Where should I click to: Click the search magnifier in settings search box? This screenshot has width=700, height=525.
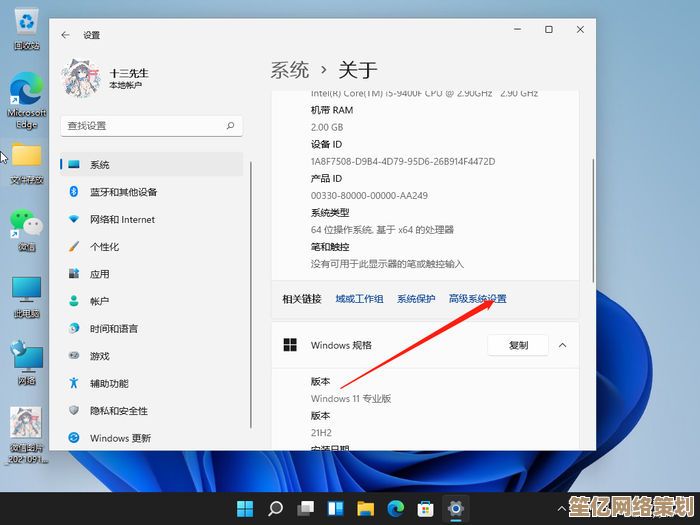tap(230, 126)
